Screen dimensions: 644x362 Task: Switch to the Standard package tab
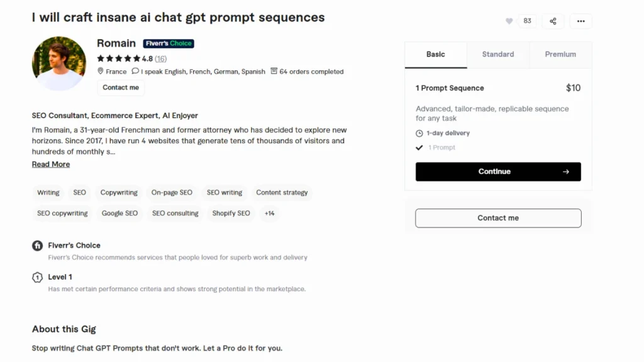[x=498, y=55]
